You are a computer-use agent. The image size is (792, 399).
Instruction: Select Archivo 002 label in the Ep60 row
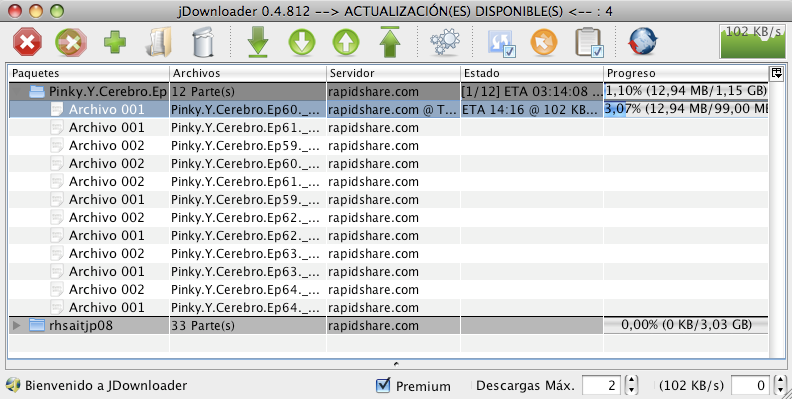(107, 164)
